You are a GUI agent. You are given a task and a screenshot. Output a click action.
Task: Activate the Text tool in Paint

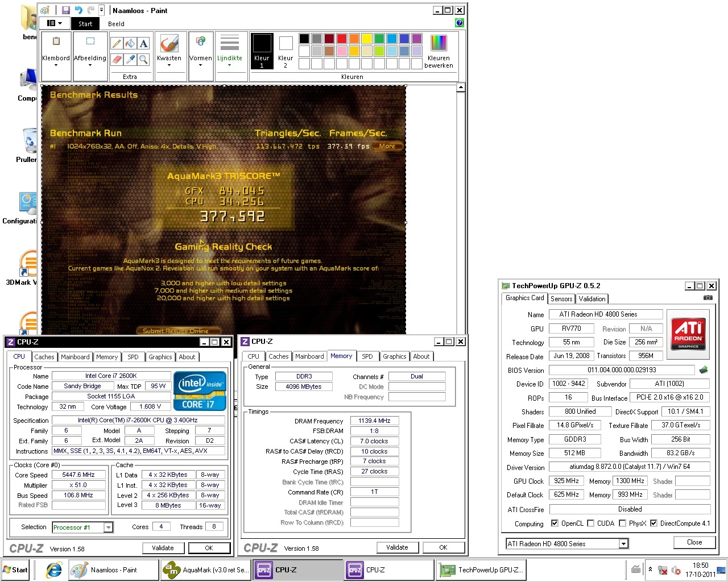click(143, 44)
